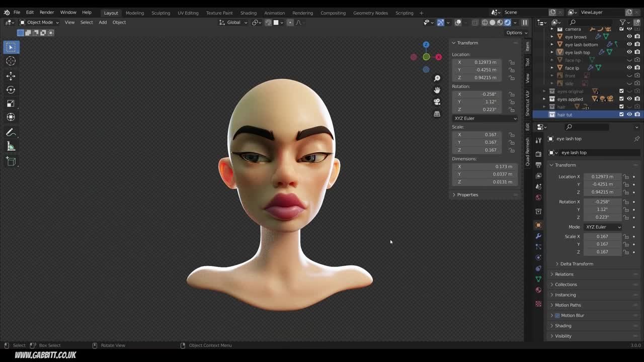Select the Move tool in the toolbar
644x362 pixels.
point(11,75)
